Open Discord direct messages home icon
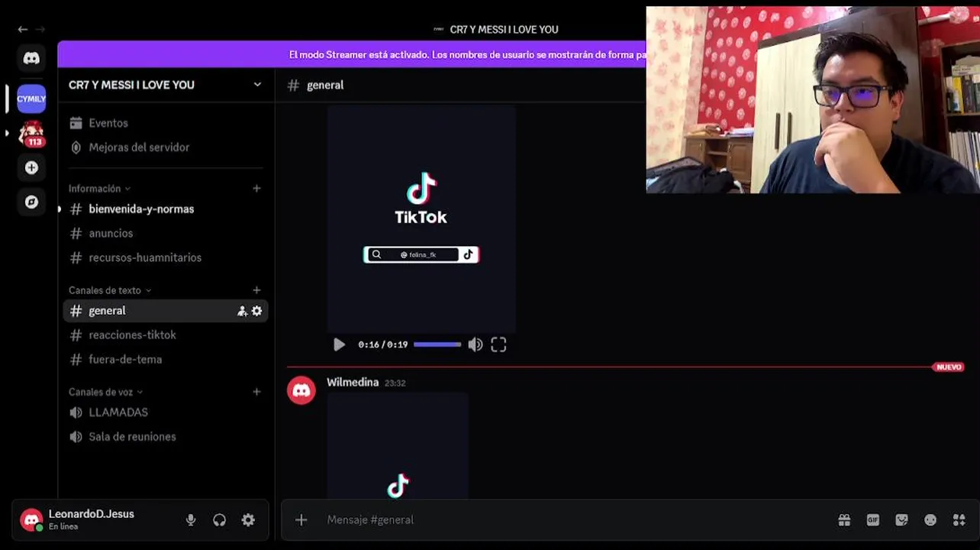The width and height of the screenshot is (980, 550). 31,58
